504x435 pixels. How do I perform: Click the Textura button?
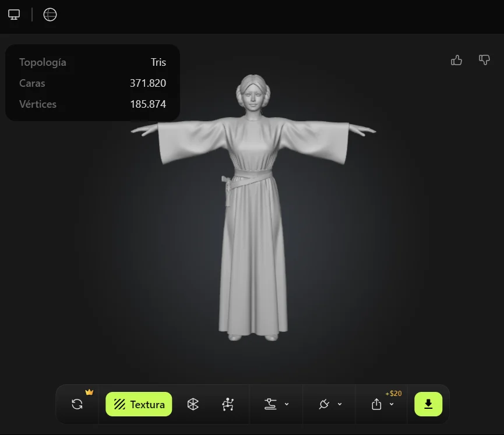click(x=139, y=404)
